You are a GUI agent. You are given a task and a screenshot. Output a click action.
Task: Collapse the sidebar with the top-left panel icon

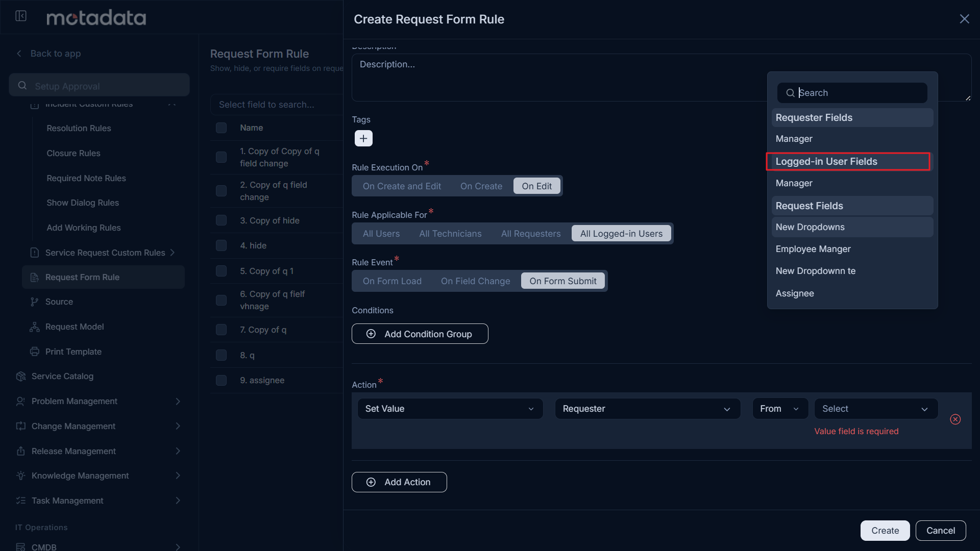point(21,16)
